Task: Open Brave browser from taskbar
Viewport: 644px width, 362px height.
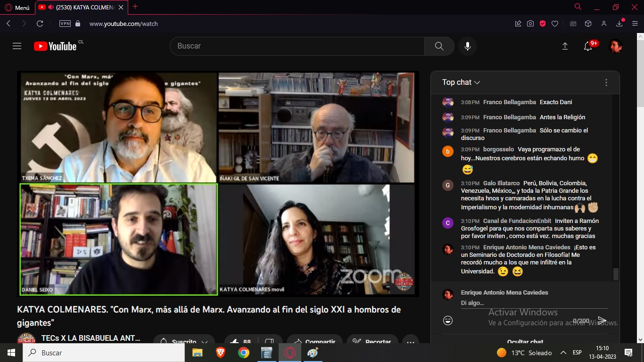Action: coord(220,353)
